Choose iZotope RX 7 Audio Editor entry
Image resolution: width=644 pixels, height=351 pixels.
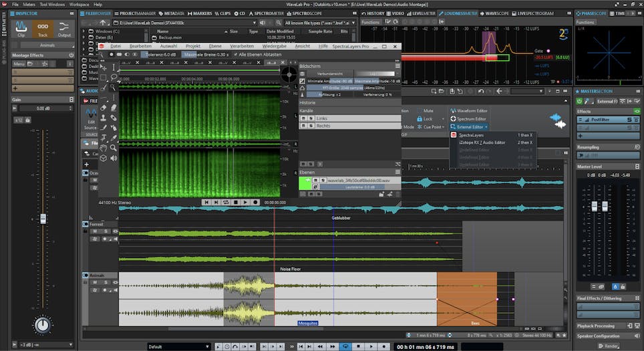coord(482,142)
